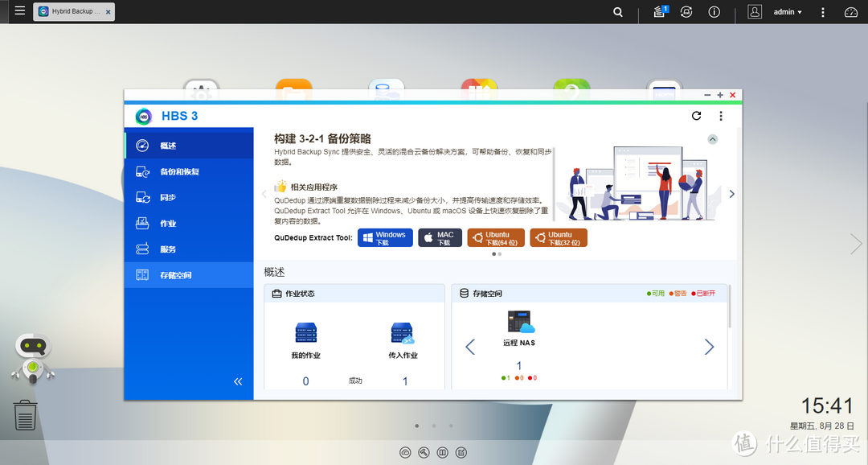Expand the admin account dropdown
The width and height of the screenshot is (868, 465).
point(788,11)
